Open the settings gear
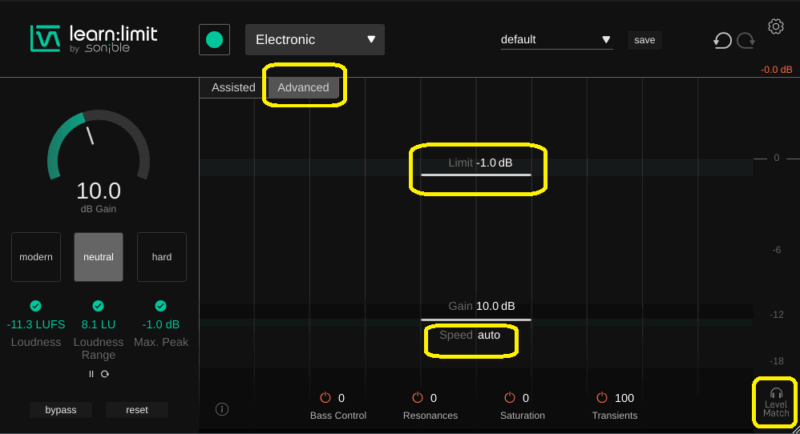Screen dimensions: 800x434 click(775, 26)
